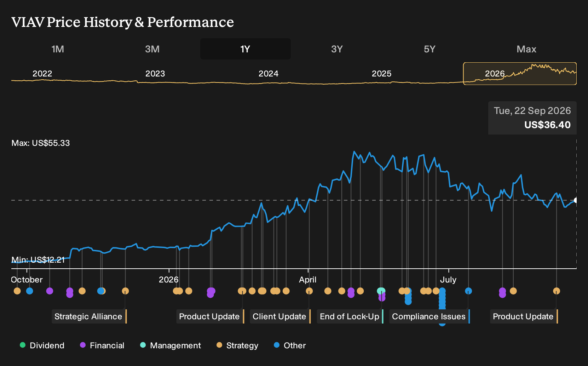Click the 2026 label on the main chart axis

pyautogui.click(x=169, y=280)
